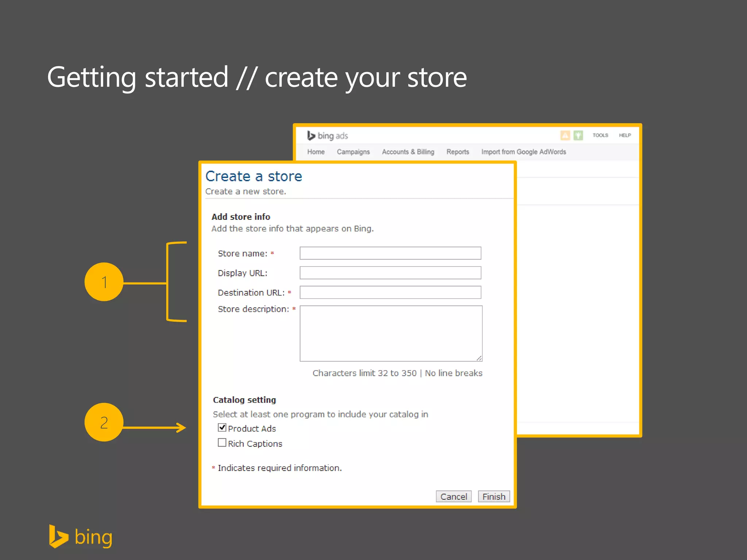The height and width of the screenshot is (560, 747).
Task: Click into the Store description box
Action: point(391,334)
